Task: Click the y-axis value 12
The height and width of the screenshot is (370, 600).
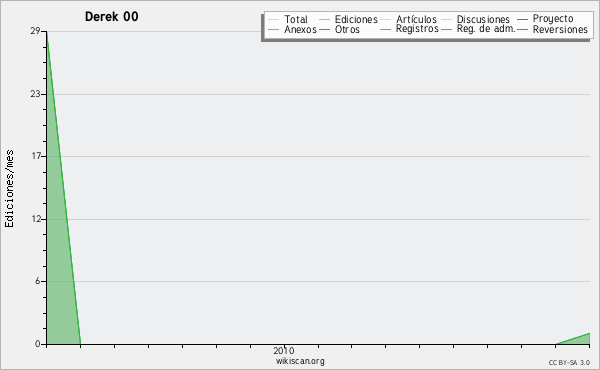Action: tap(36, 219)
